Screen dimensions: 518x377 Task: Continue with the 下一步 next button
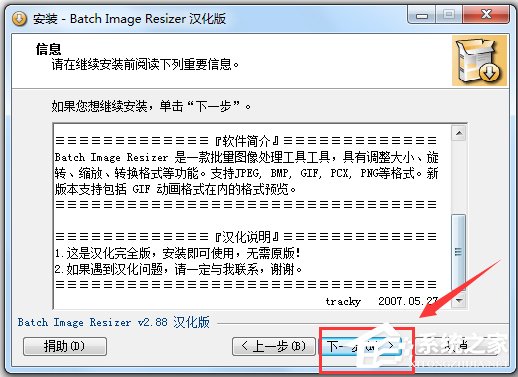(360, 346)
